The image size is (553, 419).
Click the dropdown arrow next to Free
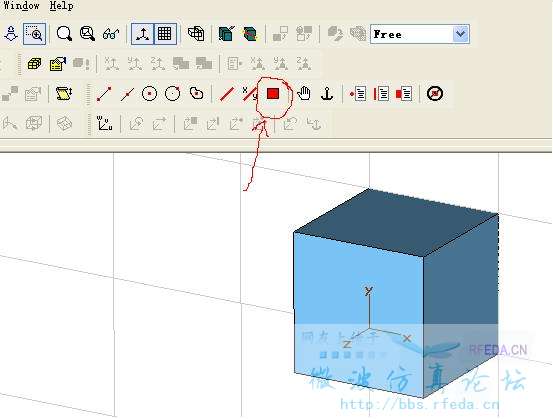click(461, 34)
